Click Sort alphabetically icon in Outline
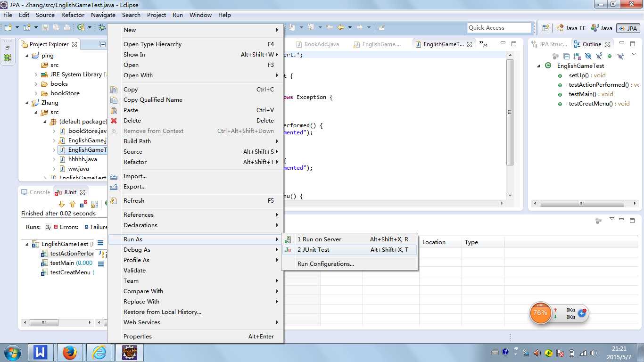Screen dimensions: 644x362 pos(577,56)
